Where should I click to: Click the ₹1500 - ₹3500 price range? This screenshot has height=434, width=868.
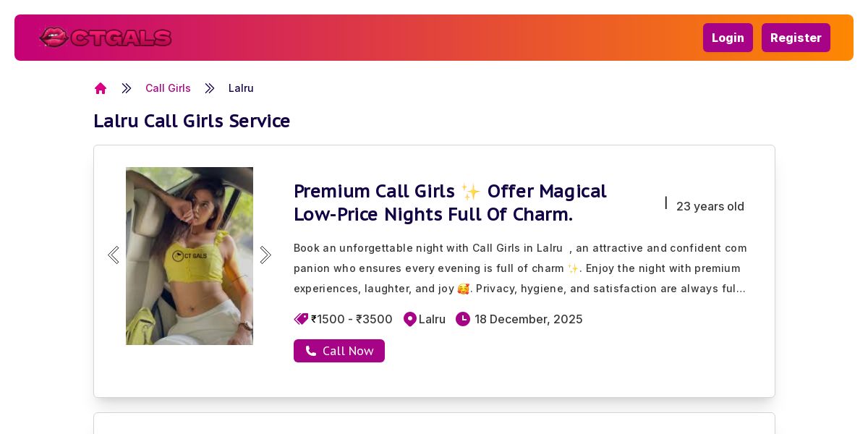(x=352, y=319)
